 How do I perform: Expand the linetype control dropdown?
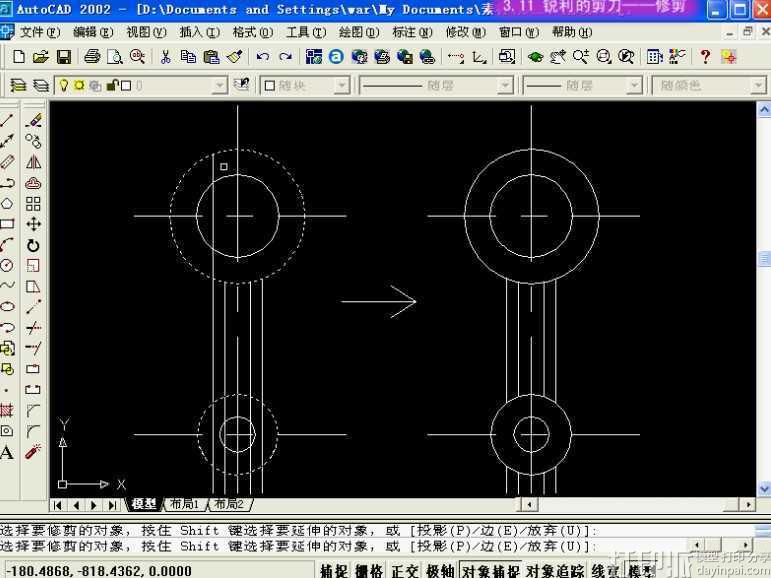[x=504, y=86]
